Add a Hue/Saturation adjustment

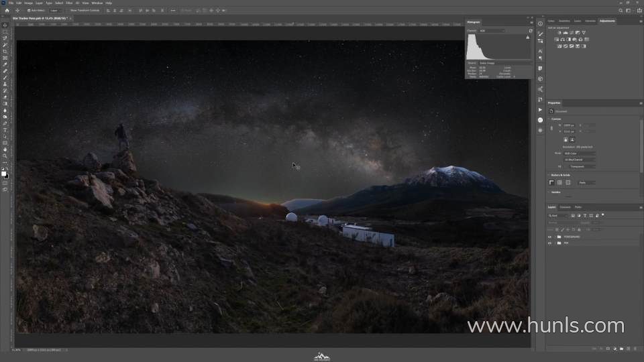pyautogui.click(x=557, y=40)
